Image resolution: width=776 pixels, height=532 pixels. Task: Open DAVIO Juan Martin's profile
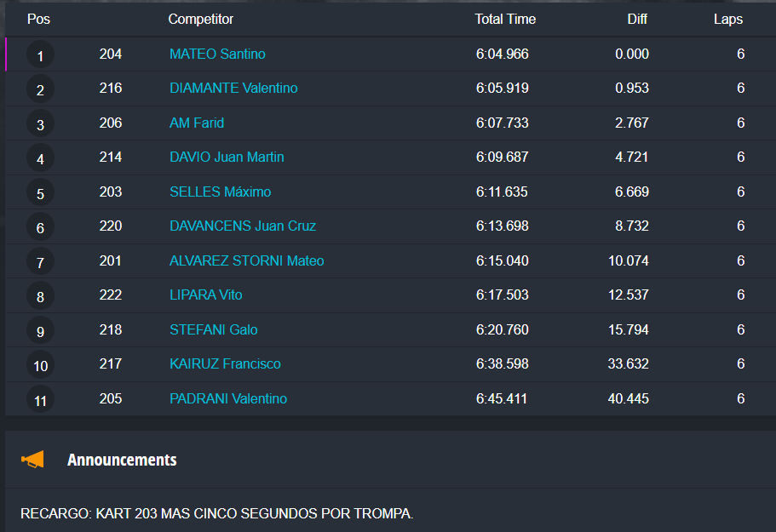pos(227,157)
